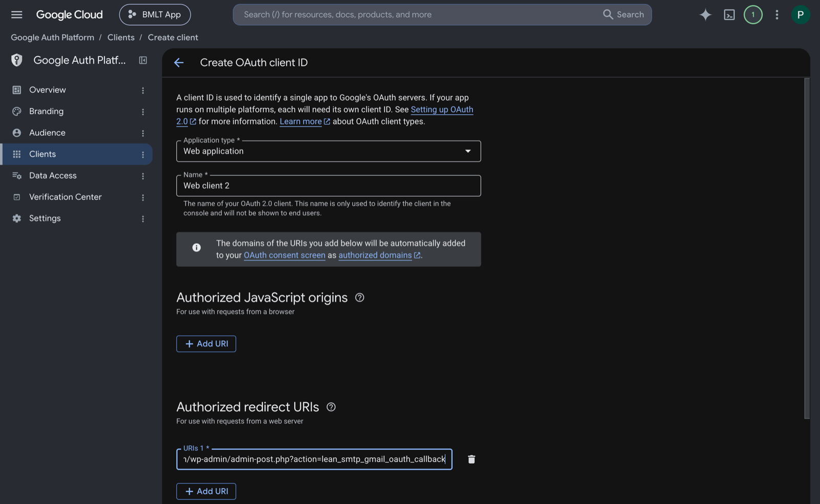The width and height of the screenshot is (820, 504).
Task: Click the Create client breadcrumb text
Action: [173, 38]
